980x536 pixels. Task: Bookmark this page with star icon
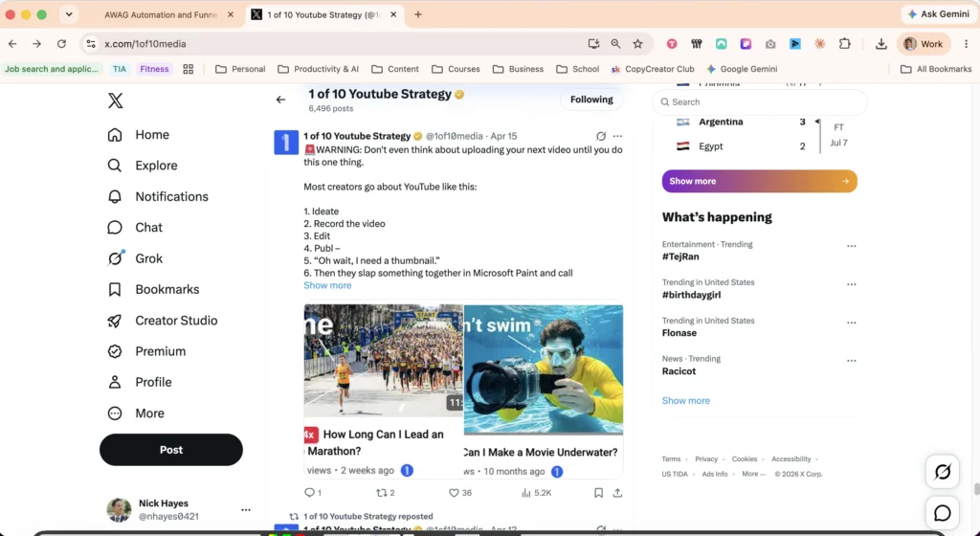point(637,44)
